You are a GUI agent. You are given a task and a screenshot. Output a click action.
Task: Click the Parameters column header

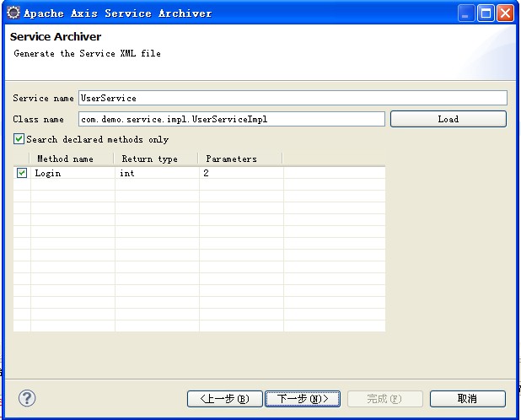coord(240,159)
